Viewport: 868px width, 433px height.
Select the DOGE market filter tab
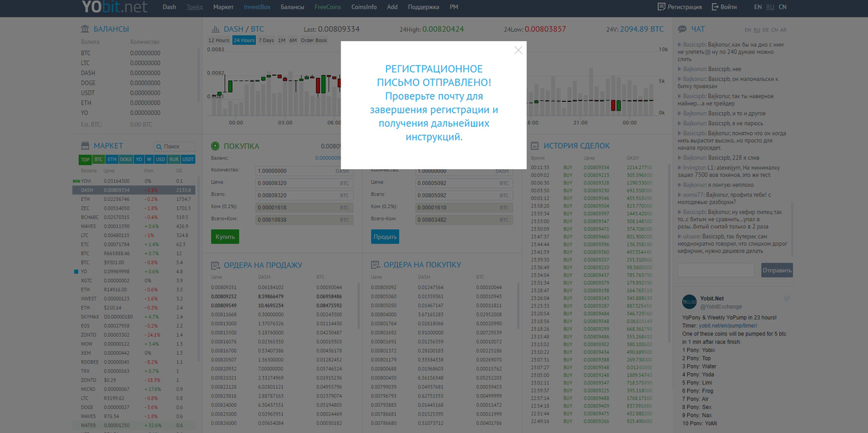pos(126,159)
